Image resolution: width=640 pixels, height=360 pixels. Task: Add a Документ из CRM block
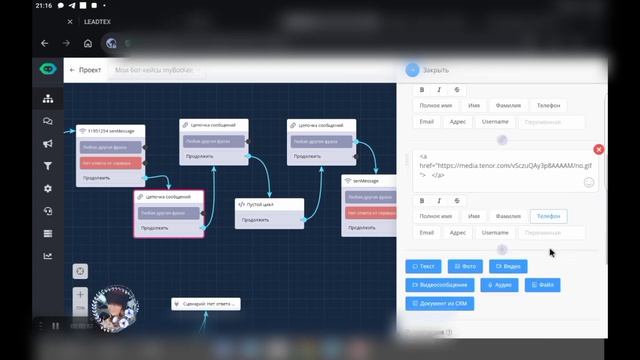(x=440, y=304)
